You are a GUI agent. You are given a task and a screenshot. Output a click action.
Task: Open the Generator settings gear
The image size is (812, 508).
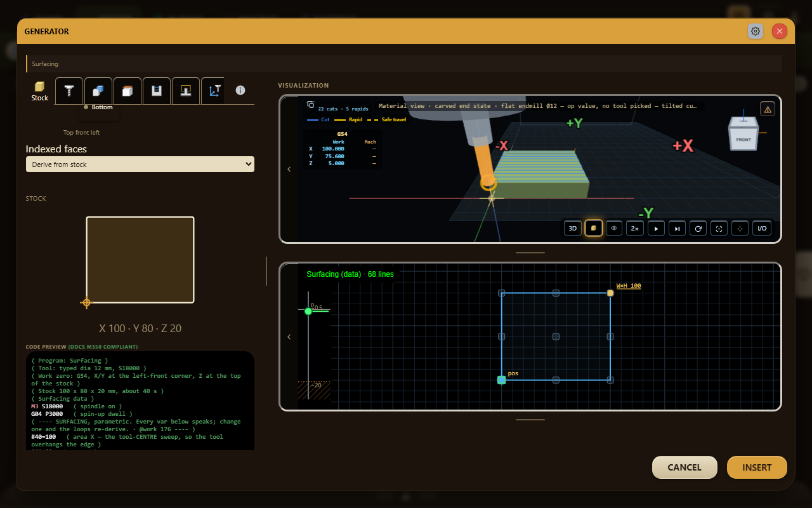[x=756, y=31]
